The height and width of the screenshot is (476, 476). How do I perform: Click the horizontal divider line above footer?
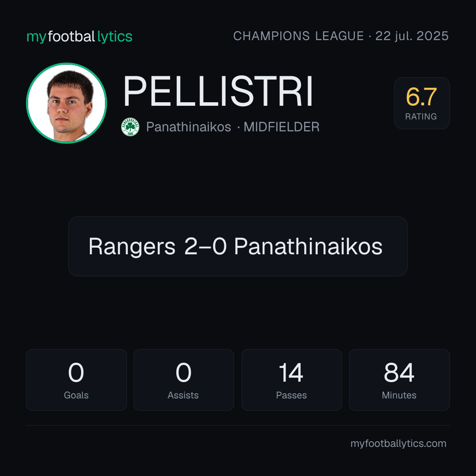coord(238,425)
